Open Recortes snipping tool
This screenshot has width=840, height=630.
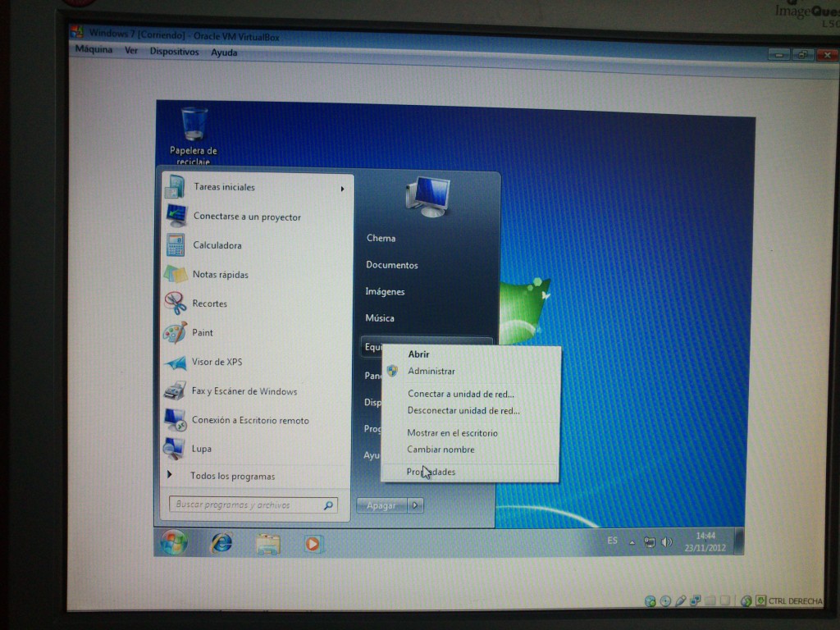[x=209, y=304]
